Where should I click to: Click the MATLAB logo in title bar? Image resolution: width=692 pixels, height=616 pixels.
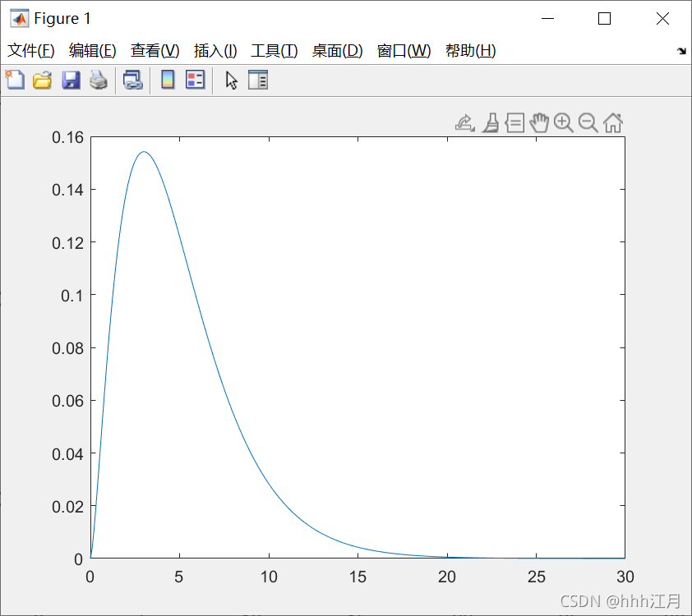20,19
